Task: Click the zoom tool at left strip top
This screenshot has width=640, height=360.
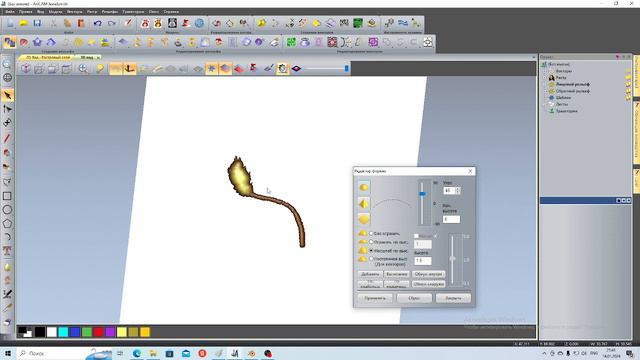Action: (7, 64)
